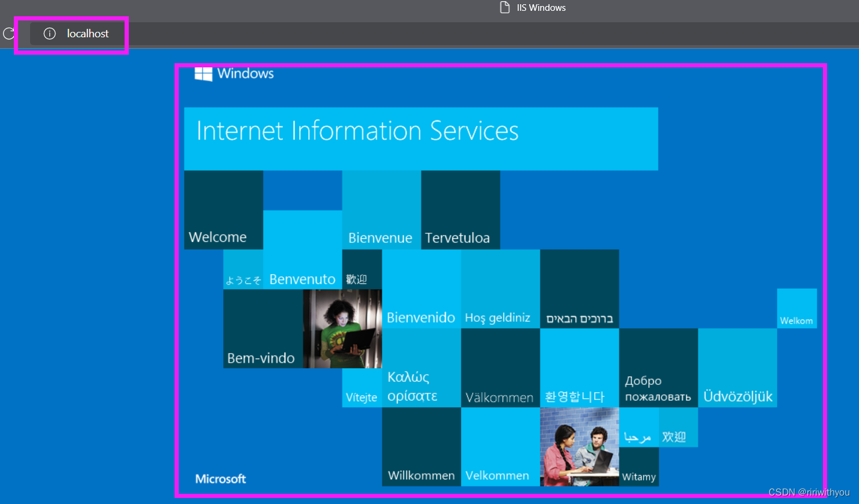The image size is (859, 504).
Task: Click the Welkom tile
Action: [797, 309]
